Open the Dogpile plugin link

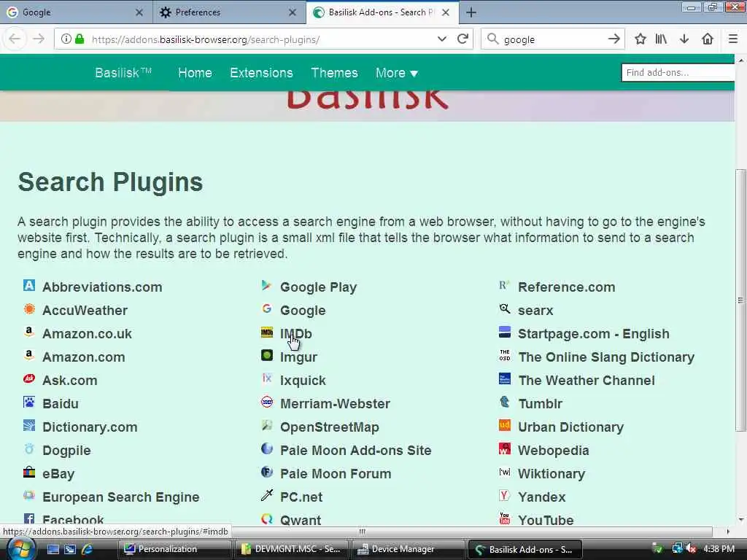pos(66,451)
